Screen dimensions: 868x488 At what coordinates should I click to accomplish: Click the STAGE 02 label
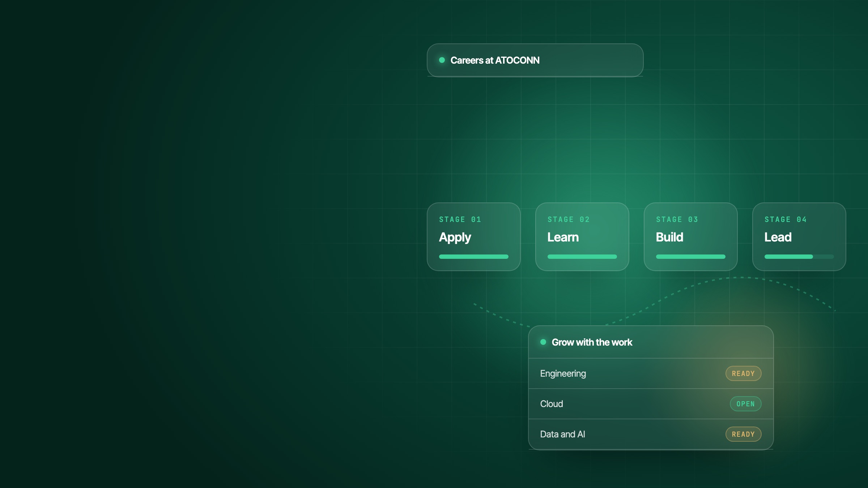pyautogui.click(x=568, y=219)
